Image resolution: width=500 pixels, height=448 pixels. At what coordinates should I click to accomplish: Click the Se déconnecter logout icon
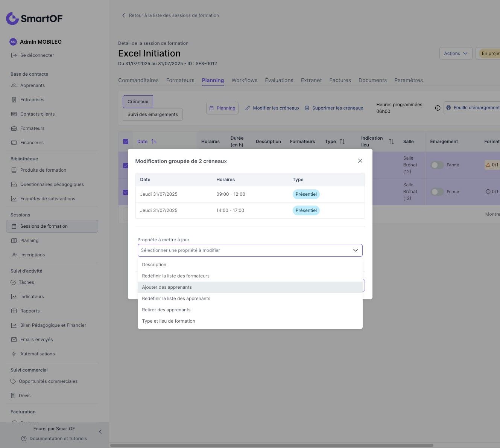[x=14, y=55]
